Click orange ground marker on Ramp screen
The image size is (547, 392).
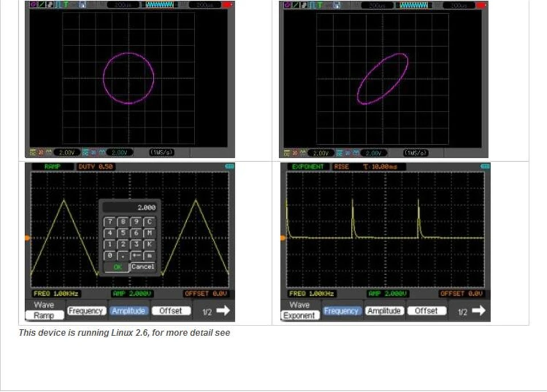click(27, 238)
